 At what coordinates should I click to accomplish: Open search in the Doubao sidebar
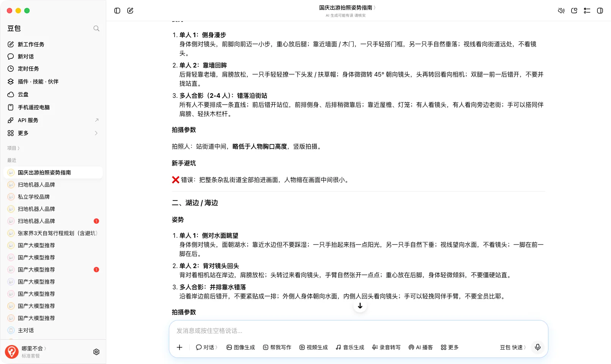click(96, 28)
